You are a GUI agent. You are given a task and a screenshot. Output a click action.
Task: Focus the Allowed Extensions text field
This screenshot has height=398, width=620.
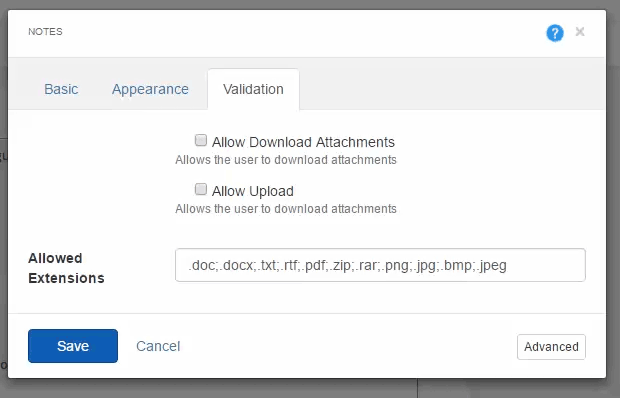click(380, 265)
